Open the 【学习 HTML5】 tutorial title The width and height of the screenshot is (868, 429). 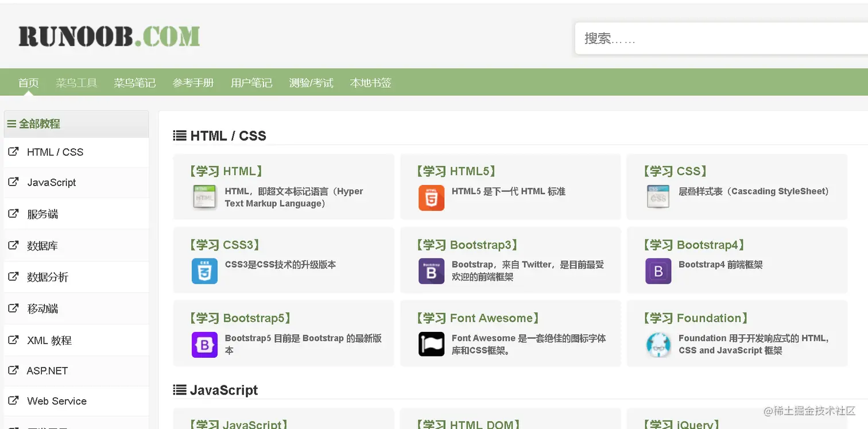click(x=456, y=171)
